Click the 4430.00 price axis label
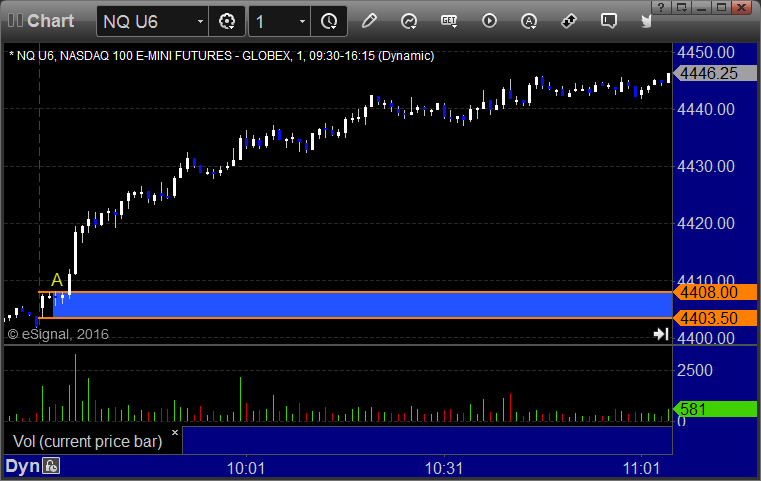The height and width of the screenshot is (481, 761). tap(706, 166)
